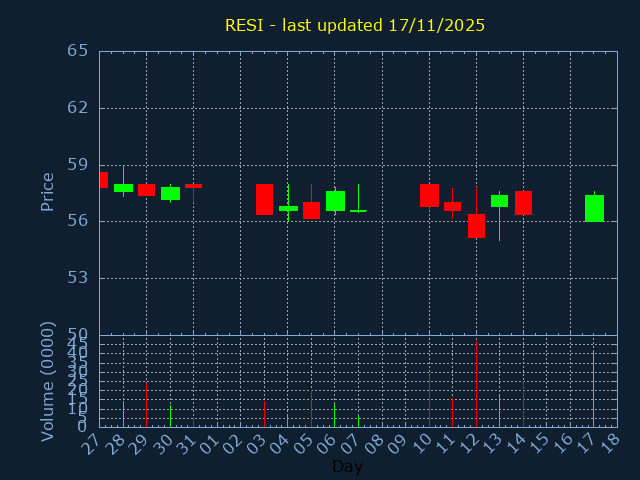Select the red candlestick on day 05

point(311,210)
